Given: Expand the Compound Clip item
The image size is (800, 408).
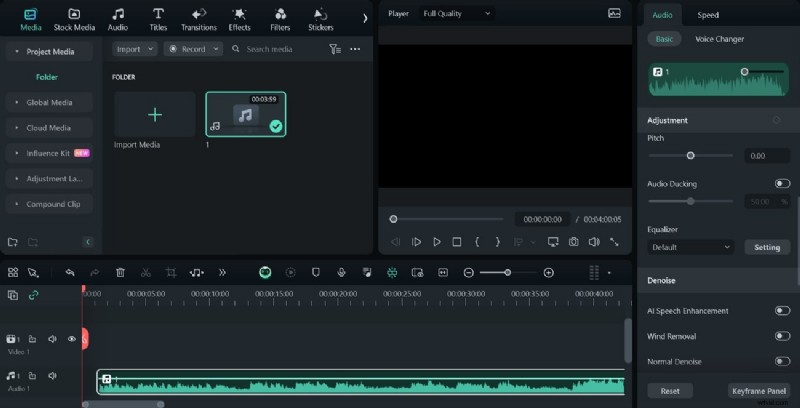Looking at the screenshot, I should (x=49, y=204).
